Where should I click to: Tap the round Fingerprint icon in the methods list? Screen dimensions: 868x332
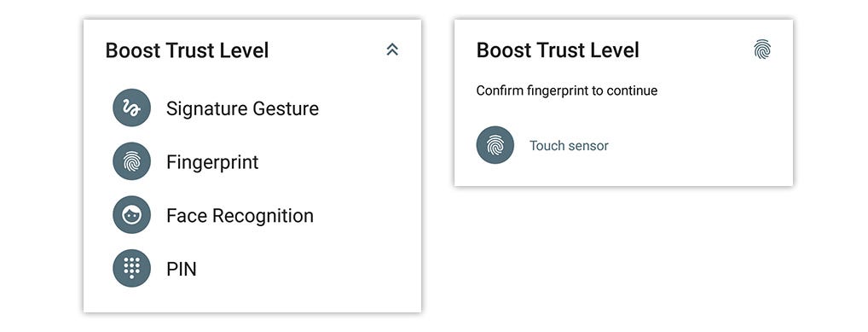(132, 161)
